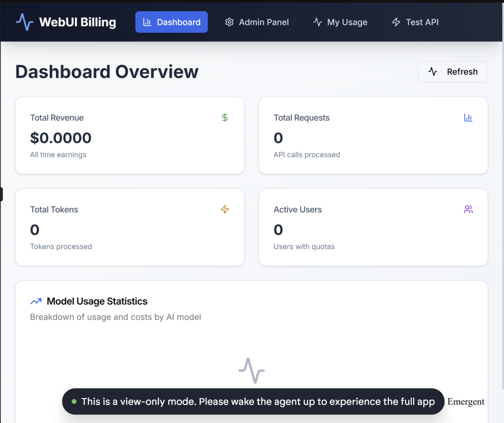Click the dollar sign icon in Total Revenue
This screenshot has height=423, width=504.
(x=225, y=117)
